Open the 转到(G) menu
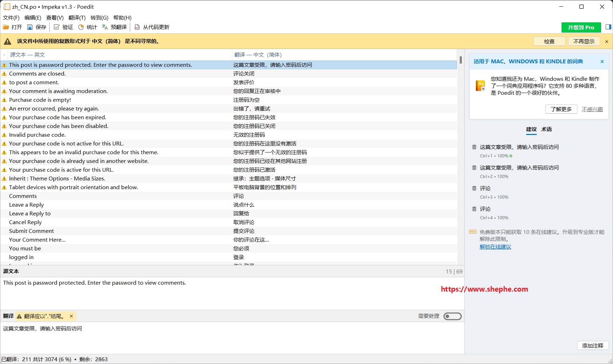 click(x=99, y=17)
